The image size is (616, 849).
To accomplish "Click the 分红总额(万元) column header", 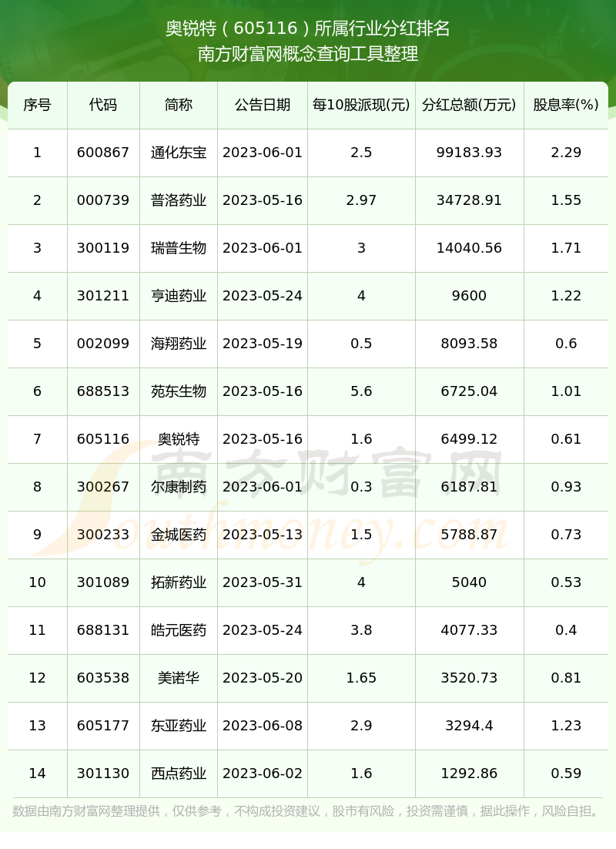I will (x=469, y=105).
